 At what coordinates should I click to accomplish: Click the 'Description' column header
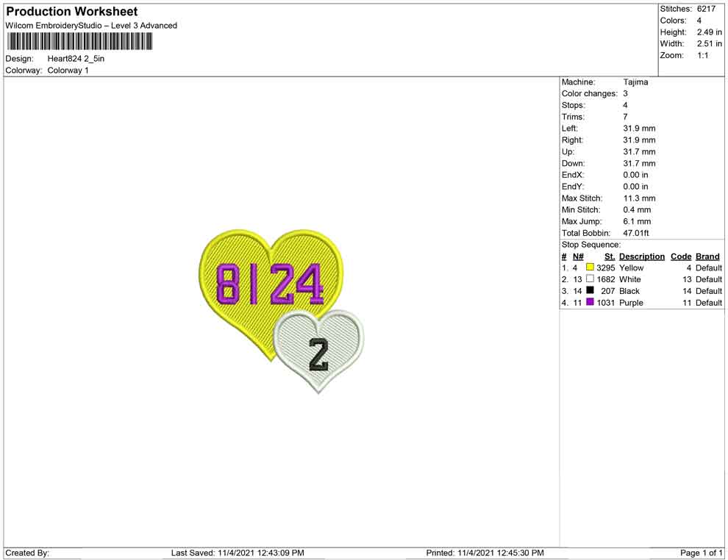click(x=642, y=256)
